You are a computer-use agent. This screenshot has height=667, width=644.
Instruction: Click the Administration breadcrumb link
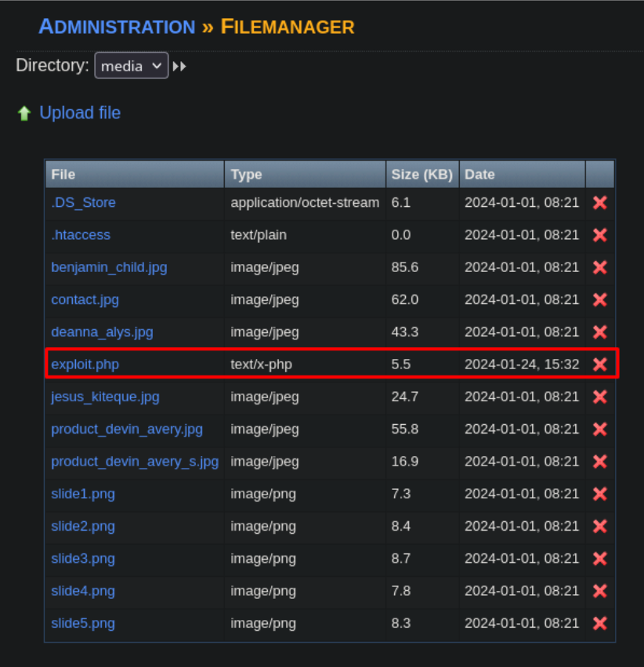click(117, 27)
